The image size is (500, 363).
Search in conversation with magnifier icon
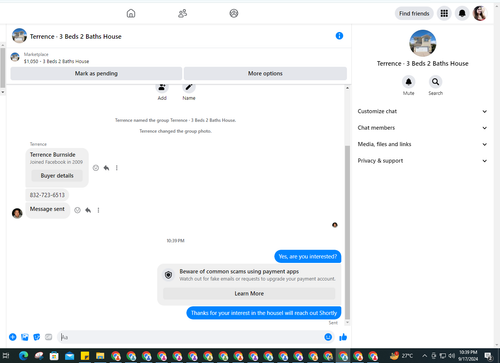coord(435,82)
